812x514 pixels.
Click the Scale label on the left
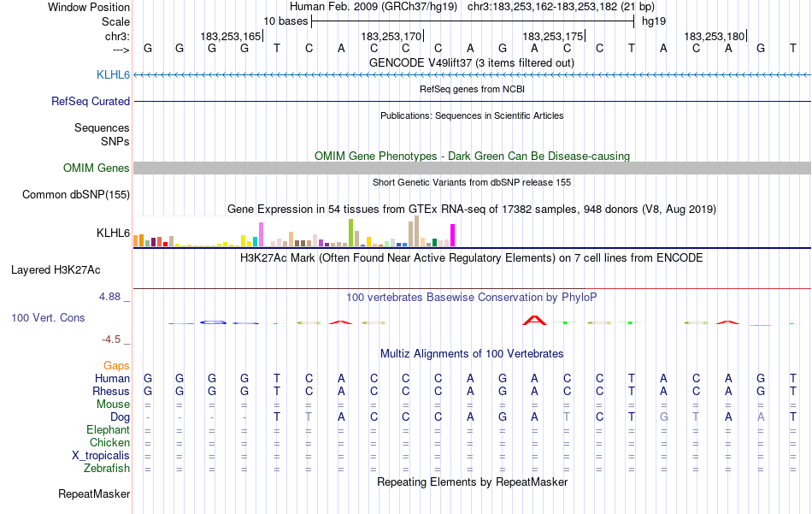[115, 21]
